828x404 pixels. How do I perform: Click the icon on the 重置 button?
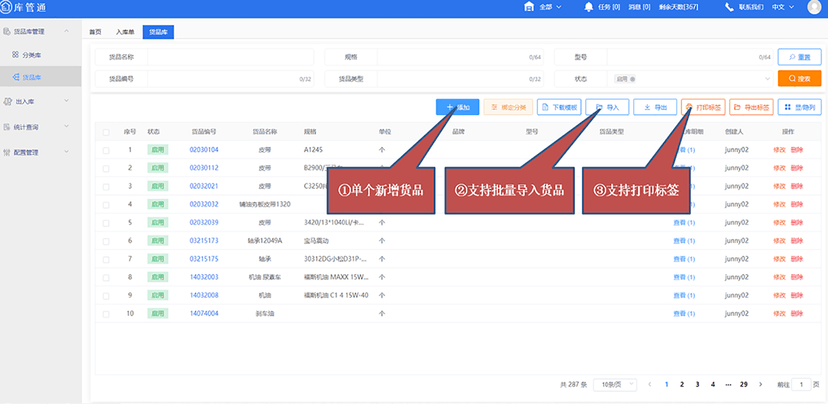click(x=792, y=57)
